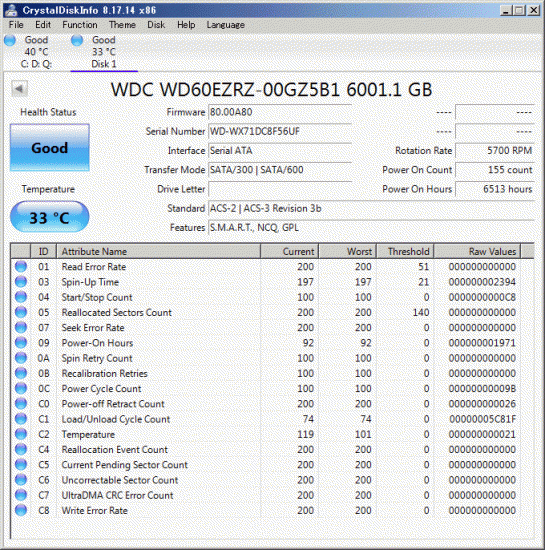The image size is (545, 550).
Task: Click status orb for Read Error Rate
Action: 21,266
